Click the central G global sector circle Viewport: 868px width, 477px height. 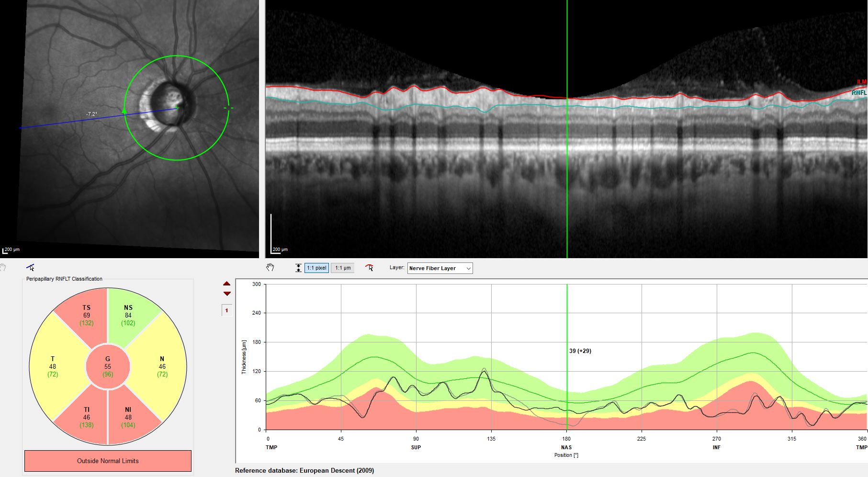108,366
